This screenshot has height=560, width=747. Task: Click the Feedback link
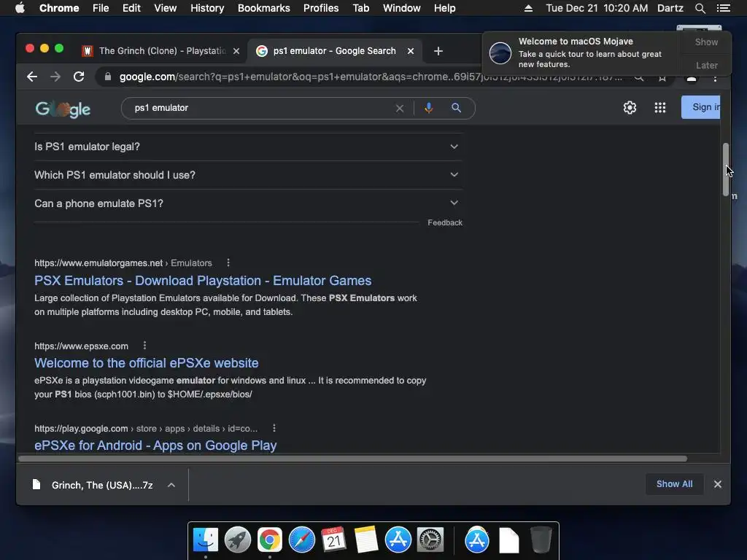pos(445,222)
